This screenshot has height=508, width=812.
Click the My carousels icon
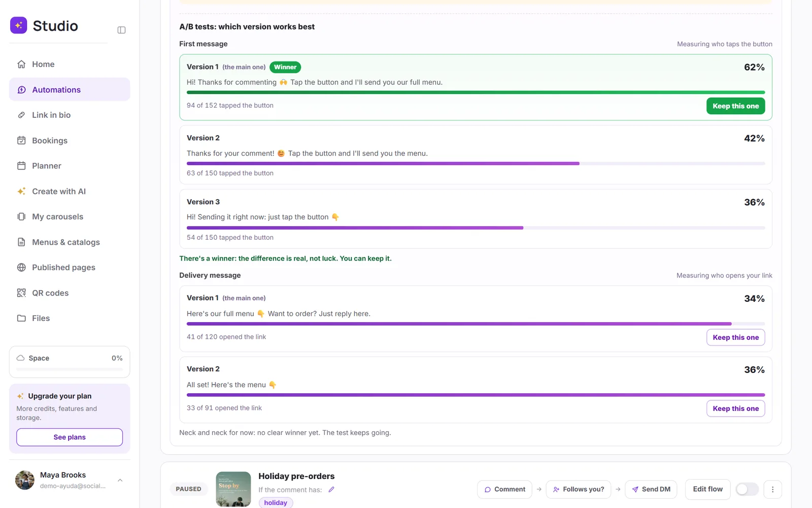point(21,216)
